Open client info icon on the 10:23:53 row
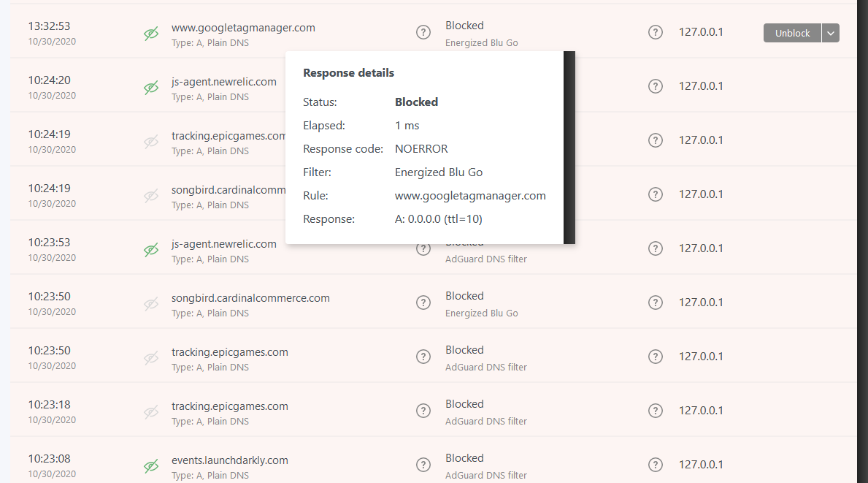The width and height of the screenshot is (868, 483). 656,248
